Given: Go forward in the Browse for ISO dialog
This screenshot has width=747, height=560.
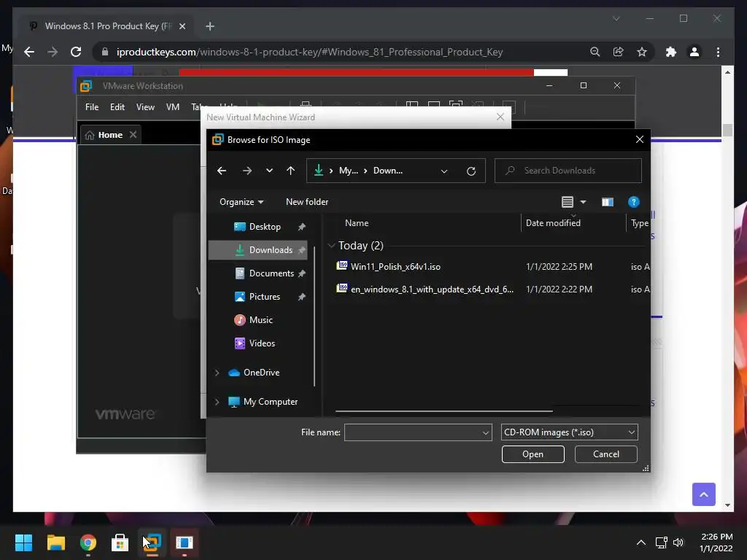Looking at the screenshot, I should pyautogui.click(x=247, y=171).
